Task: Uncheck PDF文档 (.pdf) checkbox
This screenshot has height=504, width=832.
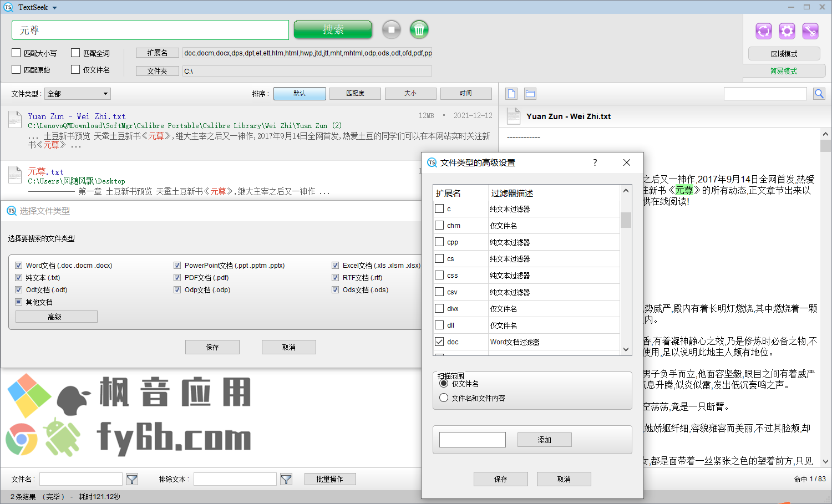Action: 177,278
